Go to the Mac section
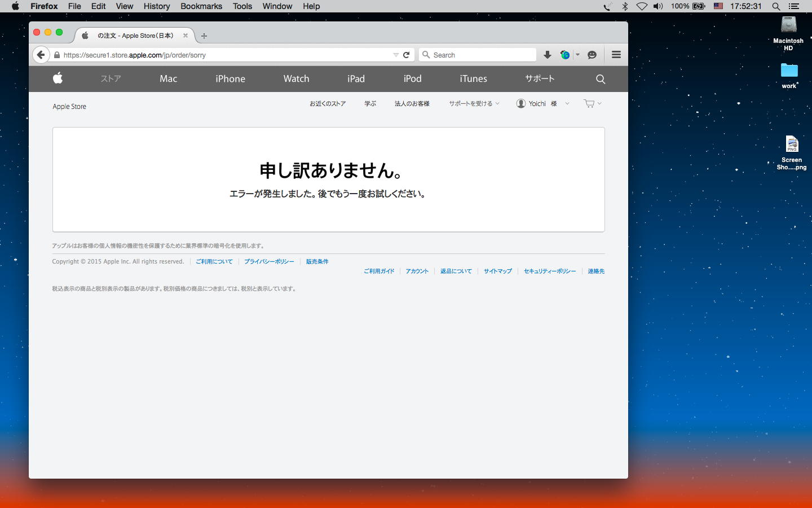 [169, 79]
